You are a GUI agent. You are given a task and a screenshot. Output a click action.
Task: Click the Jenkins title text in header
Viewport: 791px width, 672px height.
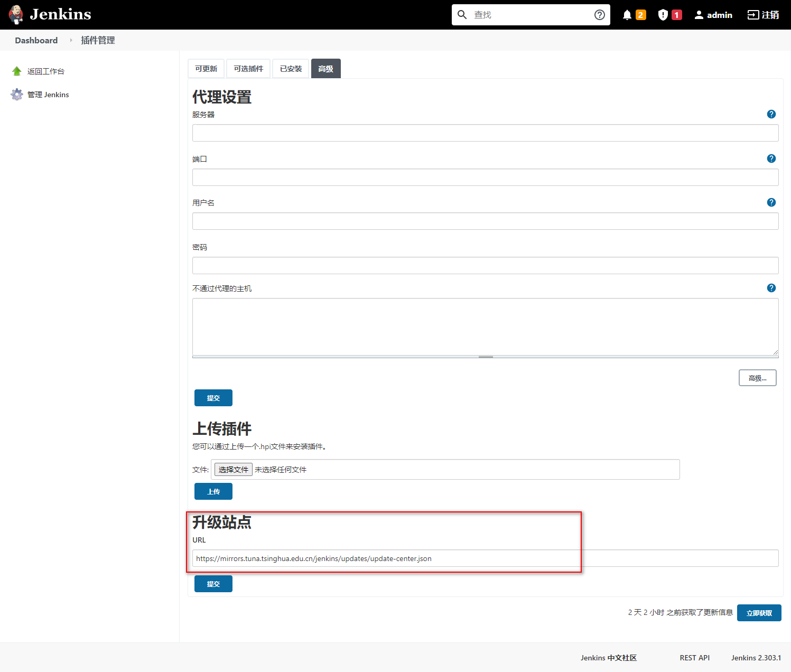tap(60, 14)
